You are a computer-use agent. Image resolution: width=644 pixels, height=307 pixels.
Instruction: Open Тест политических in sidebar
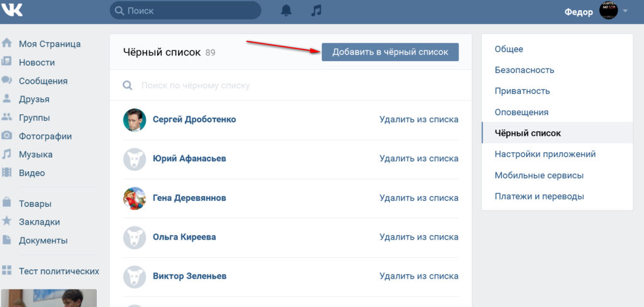58,271
